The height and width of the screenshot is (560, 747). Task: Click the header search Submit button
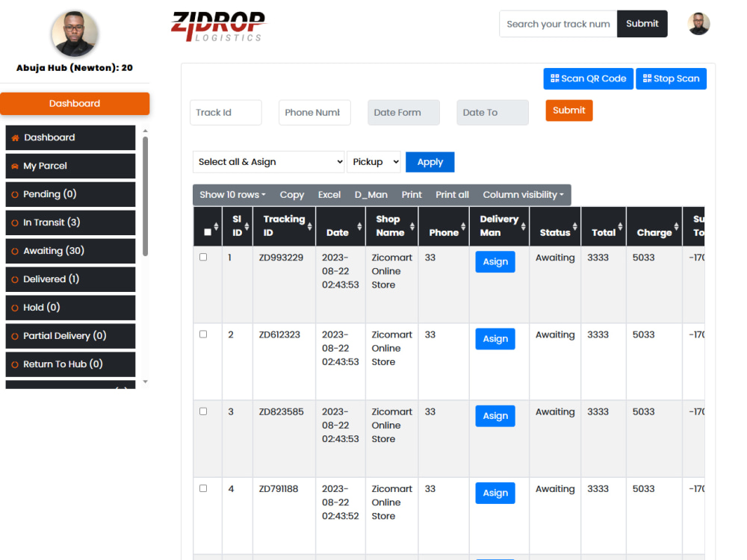tap(642, 24)
